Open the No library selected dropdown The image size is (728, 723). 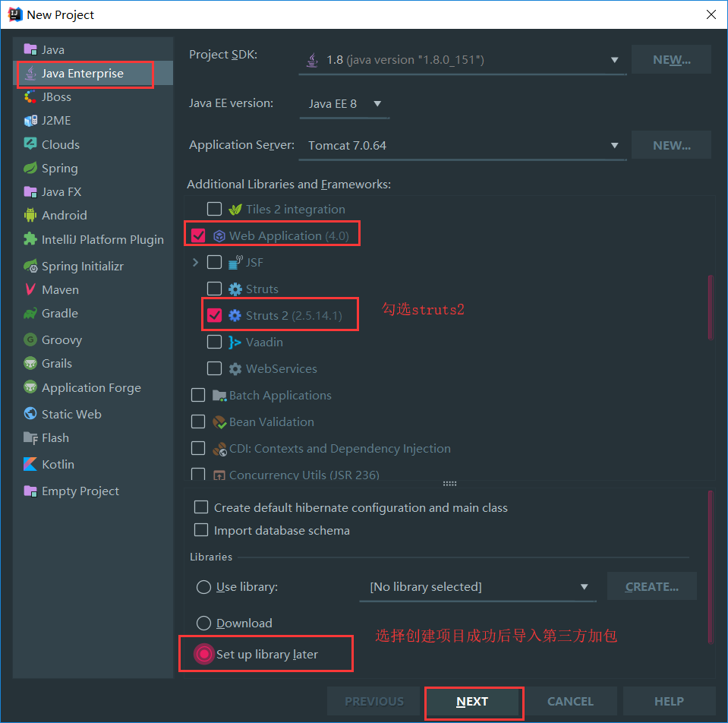coord(477,587)
